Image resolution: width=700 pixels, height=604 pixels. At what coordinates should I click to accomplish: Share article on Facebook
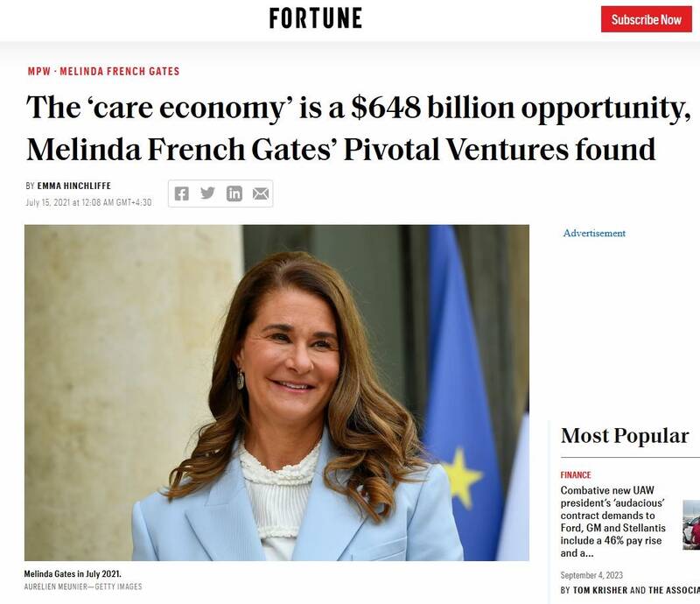click(x=182, y=193)
